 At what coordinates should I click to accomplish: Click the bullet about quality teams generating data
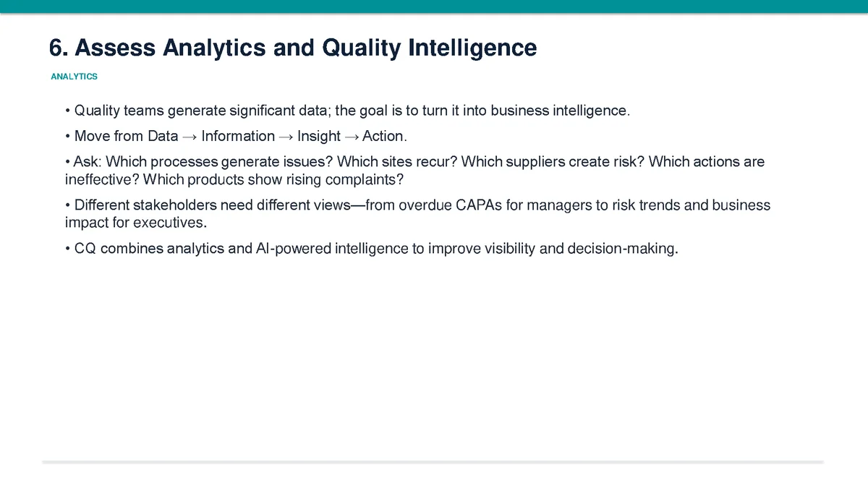pyautogui.click(x=348, y=111)
